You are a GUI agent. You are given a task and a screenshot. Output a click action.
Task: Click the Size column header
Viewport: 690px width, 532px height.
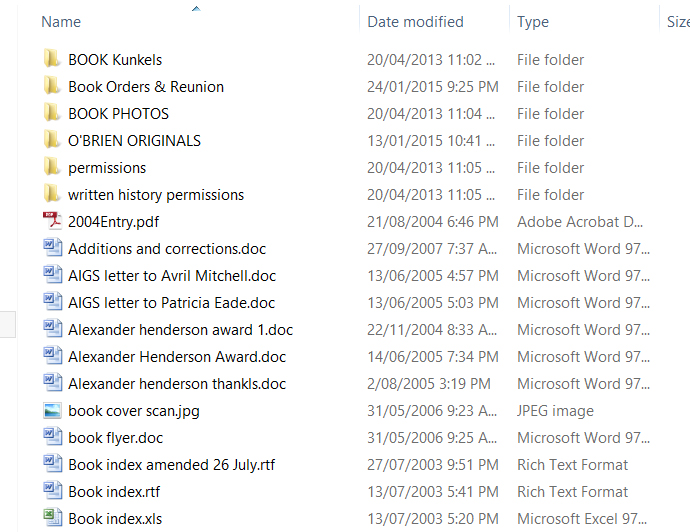click(677, 22)
